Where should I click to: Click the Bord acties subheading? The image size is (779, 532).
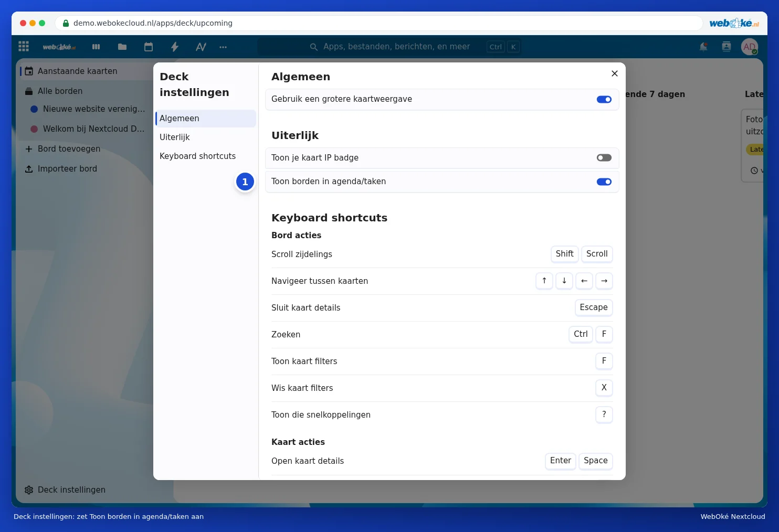click(x=296, y=236)
